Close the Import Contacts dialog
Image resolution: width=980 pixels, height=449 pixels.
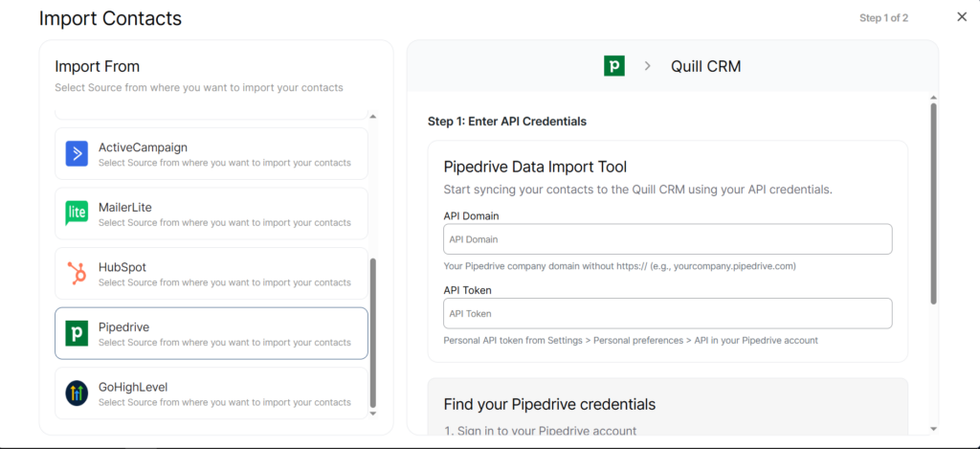click(962, 17)
